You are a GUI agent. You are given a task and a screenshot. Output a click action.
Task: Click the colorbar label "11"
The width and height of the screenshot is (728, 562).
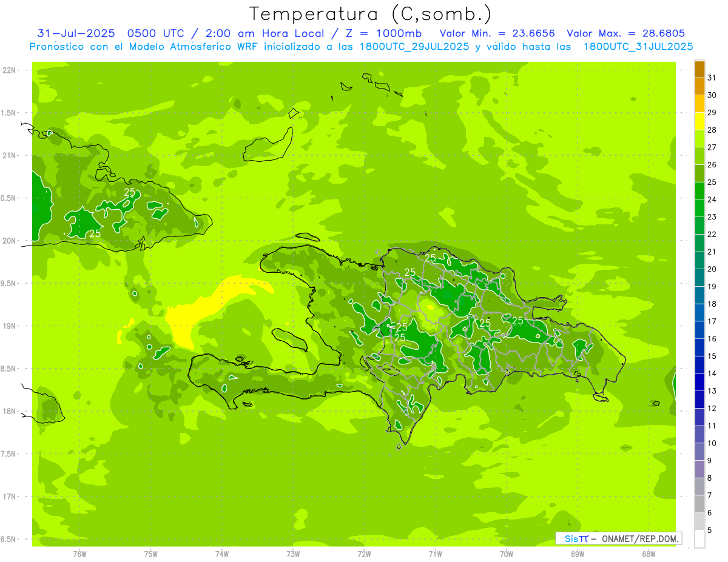pos(712,426)
